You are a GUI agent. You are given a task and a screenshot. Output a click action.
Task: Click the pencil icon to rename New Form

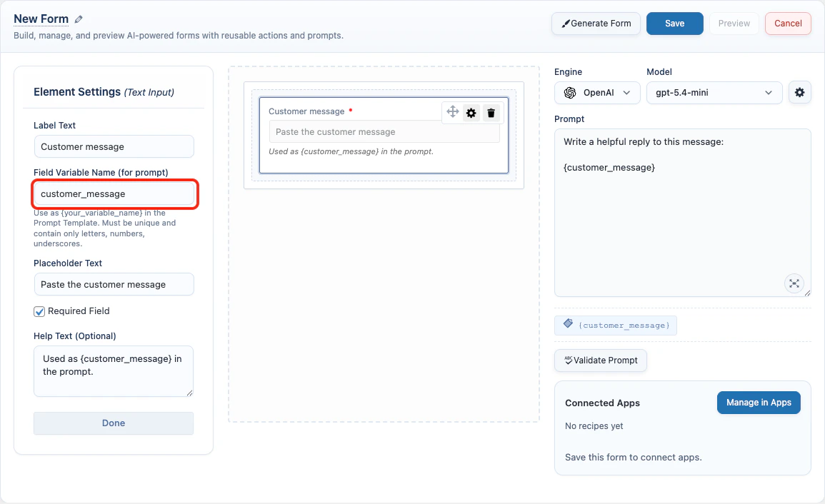[79, 19]
